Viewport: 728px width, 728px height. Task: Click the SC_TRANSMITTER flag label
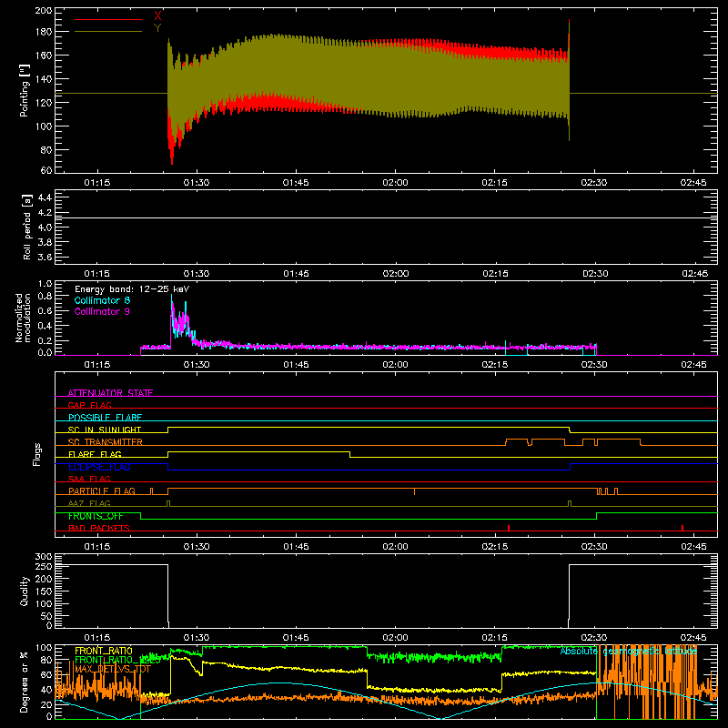coord(106,441)
